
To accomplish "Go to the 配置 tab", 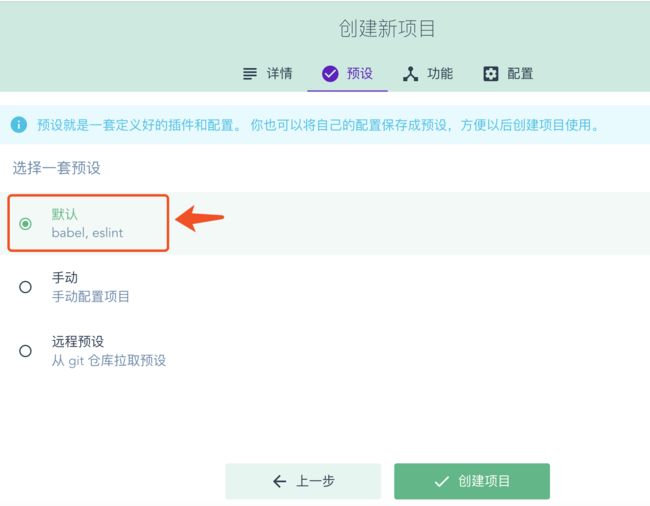I will 508,74.
